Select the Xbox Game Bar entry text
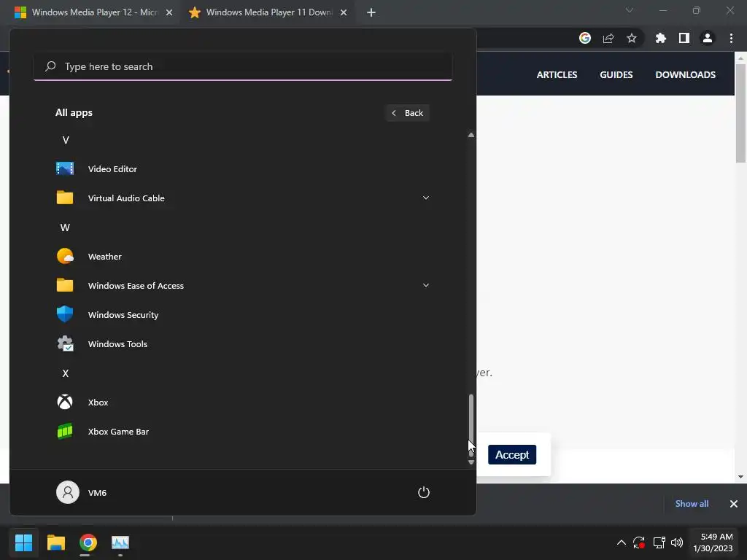Screen dimensions: 747x560 [118, 432]
